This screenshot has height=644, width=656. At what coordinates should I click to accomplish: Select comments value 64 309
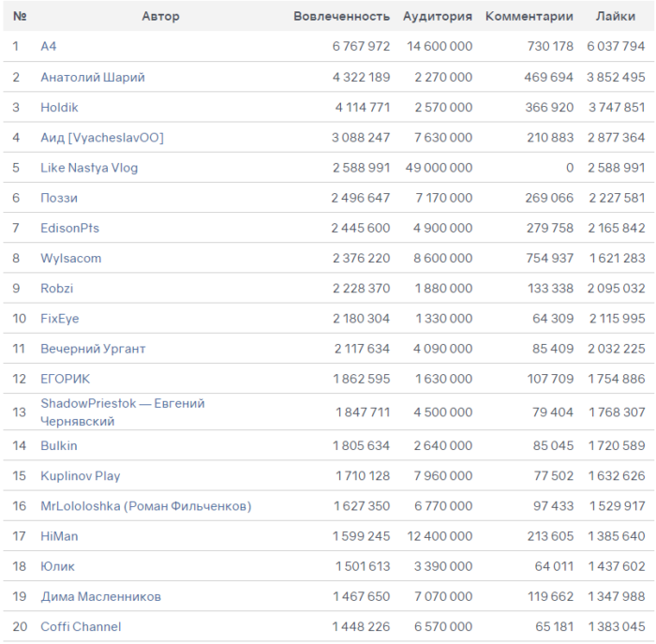coord(553,318)
